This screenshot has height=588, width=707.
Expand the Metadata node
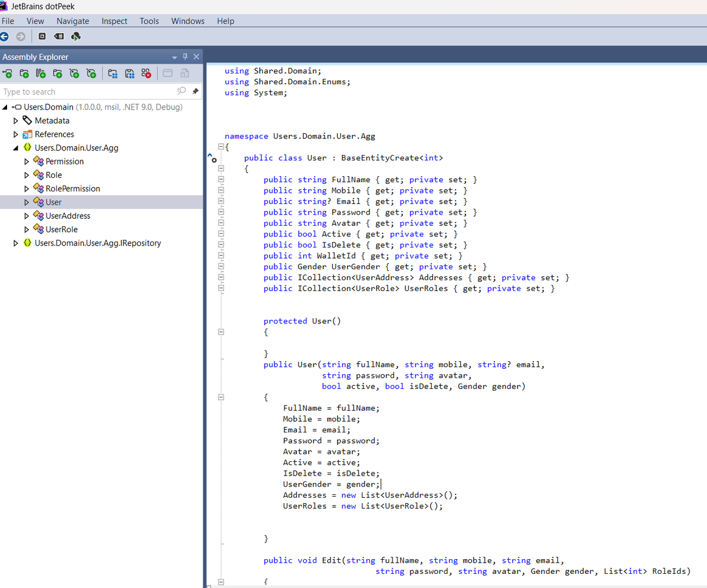[x=16, y=121]
